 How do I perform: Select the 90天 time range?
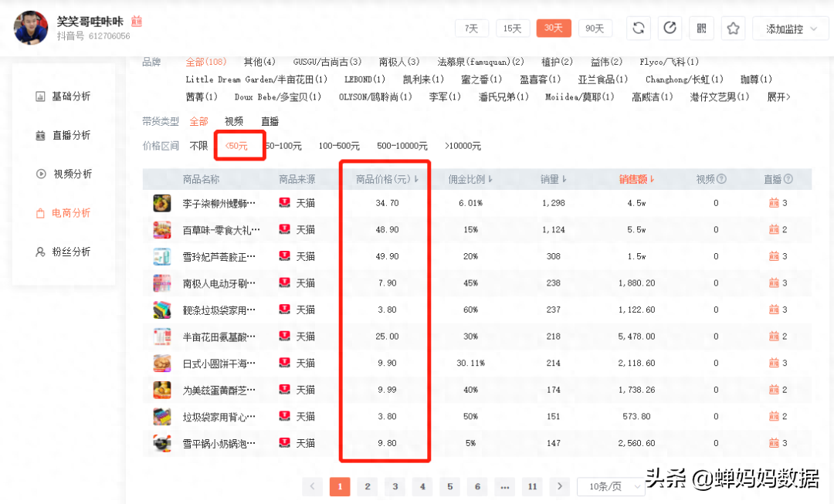pyautogui.click(x=595, y=29)
